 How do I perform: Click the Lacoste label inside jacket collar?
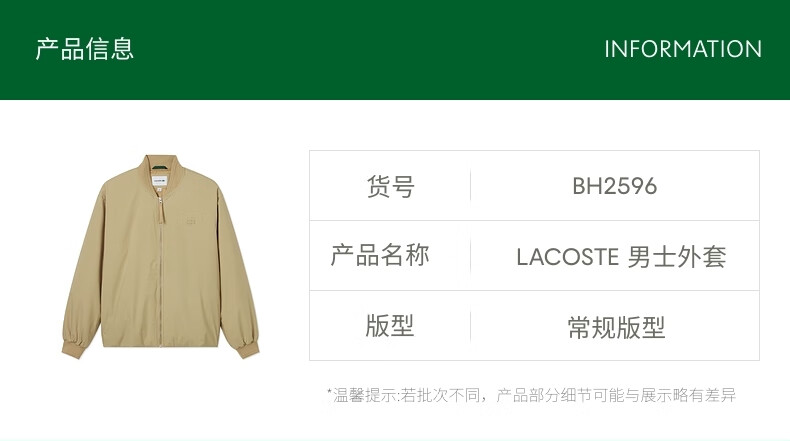coord(160,180)
